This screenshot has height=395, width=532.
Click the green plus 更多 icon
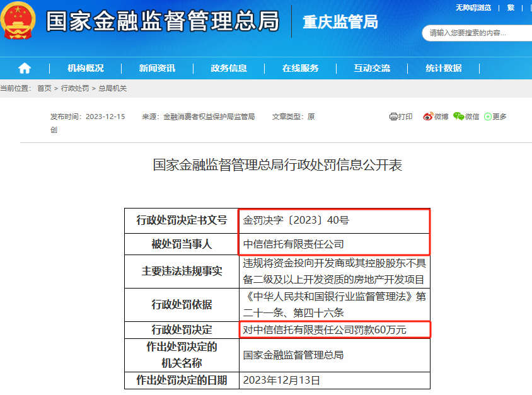pos(487,117)
